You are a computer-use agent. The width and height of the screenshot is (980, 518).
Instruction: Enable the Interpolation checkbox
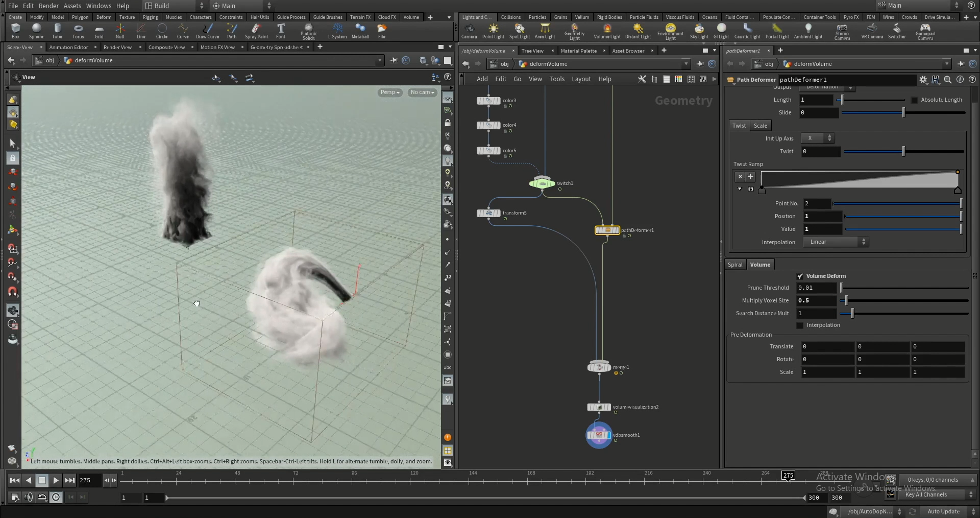click(x=800, y=325)
